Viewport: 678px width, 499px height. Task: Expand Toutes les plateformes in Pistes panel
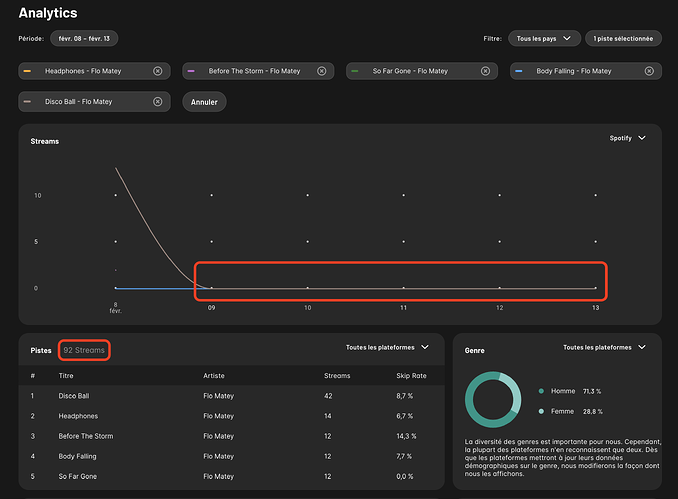tap(387, 347)
